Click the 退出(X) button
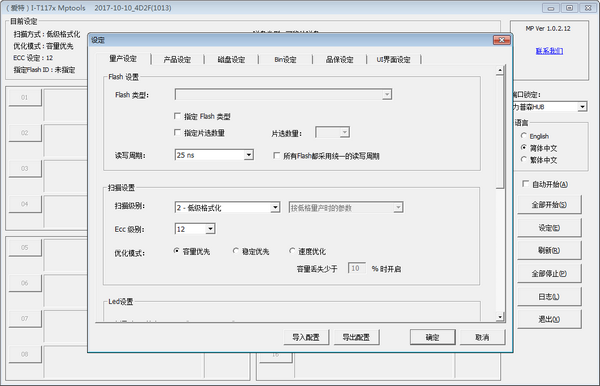 coord(549,319)
